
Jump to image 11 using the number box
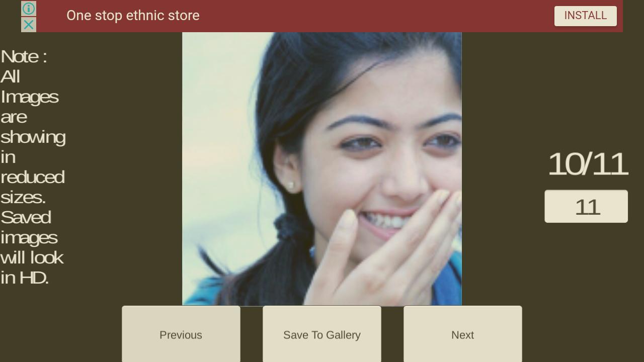pos(586,206)
